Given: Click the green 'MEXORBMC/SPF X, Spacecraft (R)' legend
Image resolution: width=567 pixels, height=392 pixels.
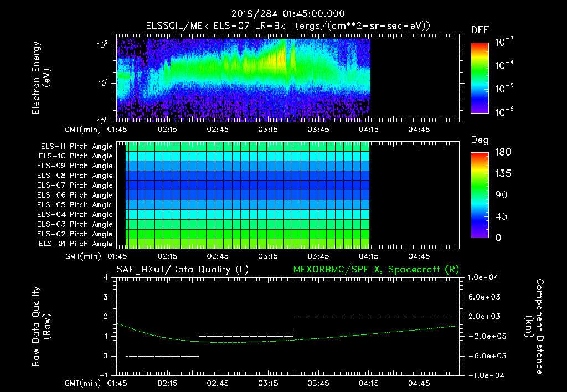Looking at the screenshot, I should click(376, 270).
